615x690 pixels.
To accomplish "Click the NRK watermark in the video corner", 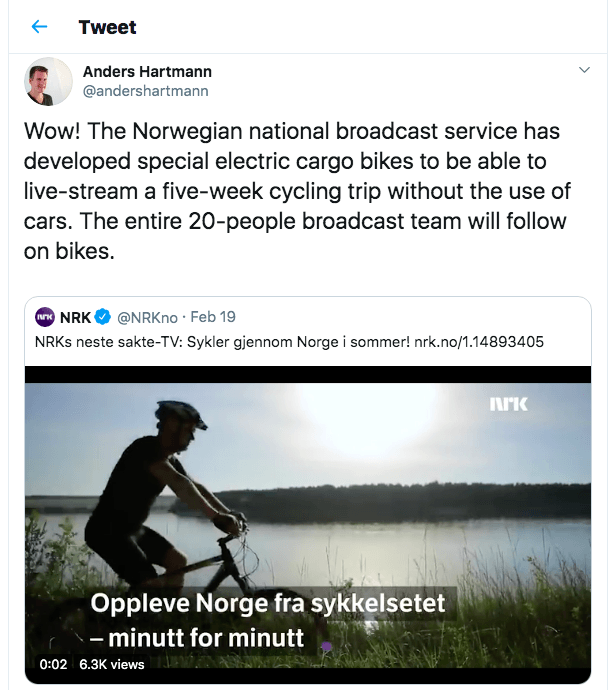I will (x=508, y=404).
